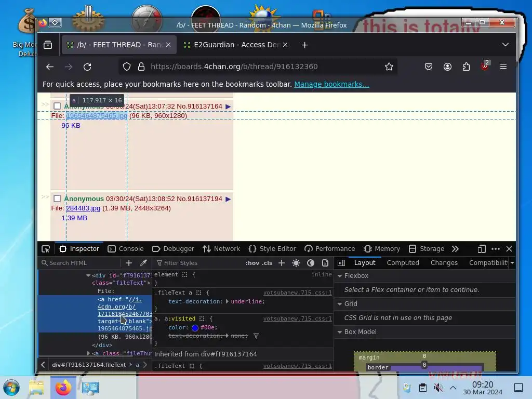Open first yotsubanew.715.css:1 source link

click(x=298, y=292)
